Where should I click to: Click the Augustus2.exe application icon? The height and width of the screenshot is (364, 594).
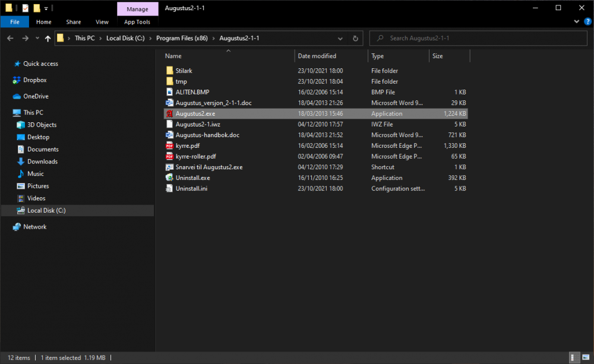169,113
